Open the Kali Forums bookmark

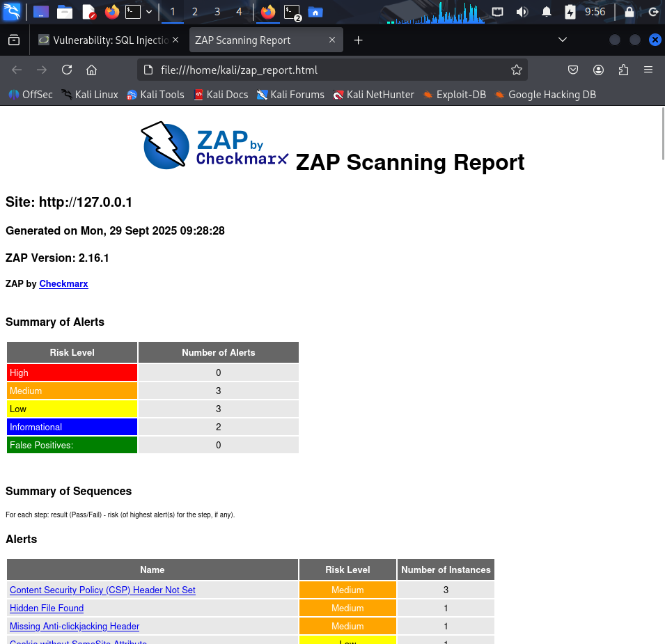pyautogui.click(x=290, y=95)
